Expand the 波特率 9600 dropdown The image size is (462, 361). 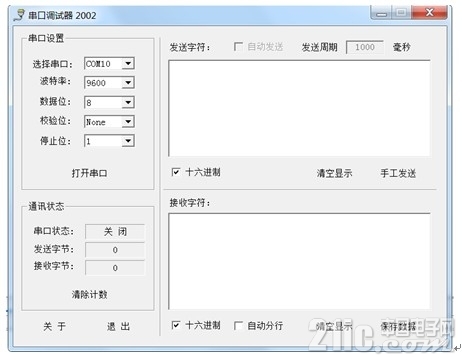pos(128,82)
